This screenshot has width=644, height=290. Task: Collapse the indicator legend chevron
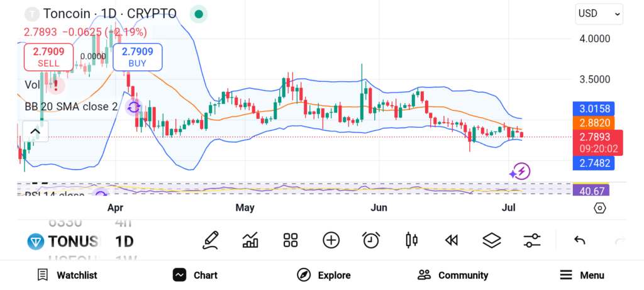point(35,132)
